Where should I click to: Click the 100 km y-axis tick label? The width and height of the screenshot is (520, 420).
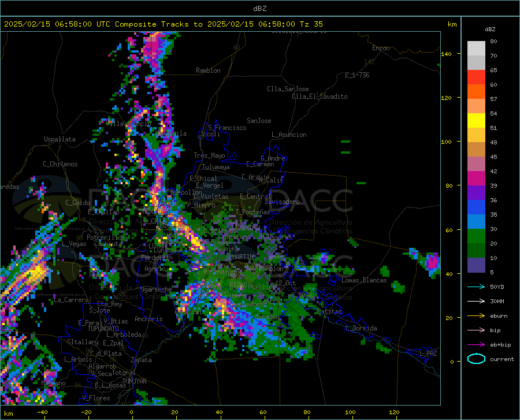(446, 142)
